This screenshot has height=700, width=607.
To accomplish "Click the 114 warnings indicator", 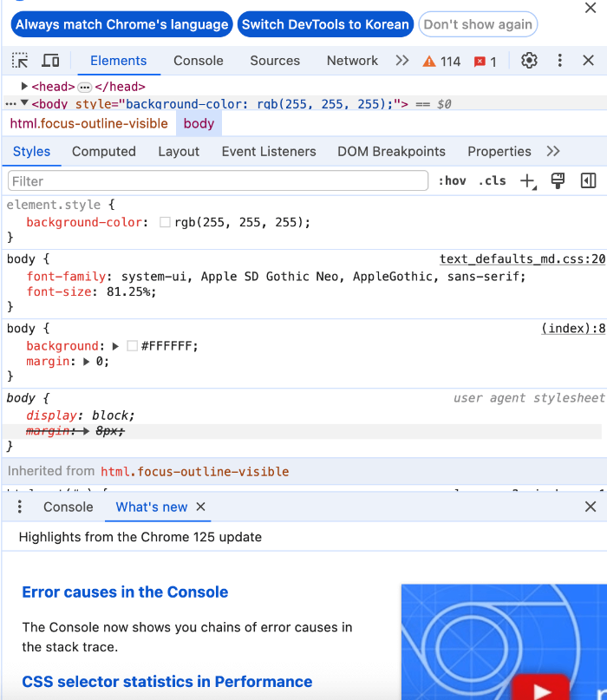I will [441, 62].
